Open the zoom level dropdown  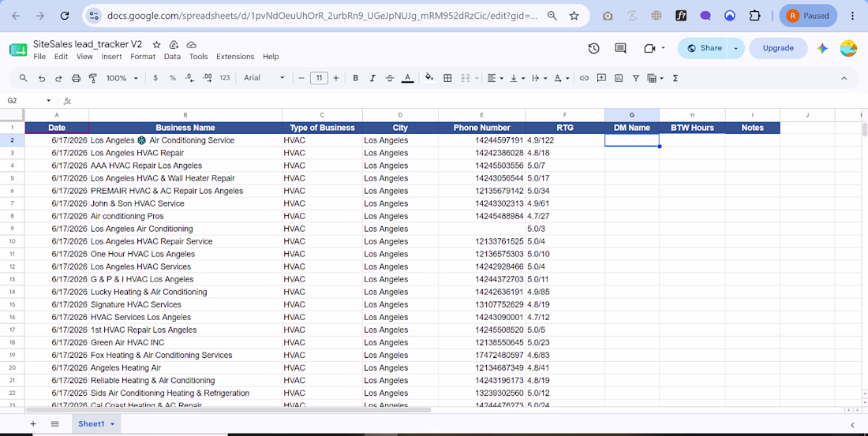tap(122, 78)
